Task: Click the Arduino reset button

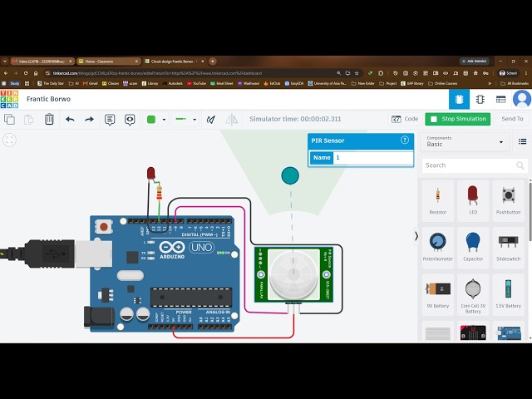Action: coord(104,227)
